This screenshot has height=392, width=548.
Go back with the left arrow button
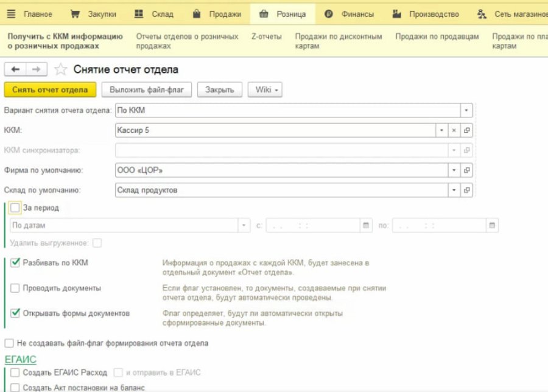coord(15,69)
